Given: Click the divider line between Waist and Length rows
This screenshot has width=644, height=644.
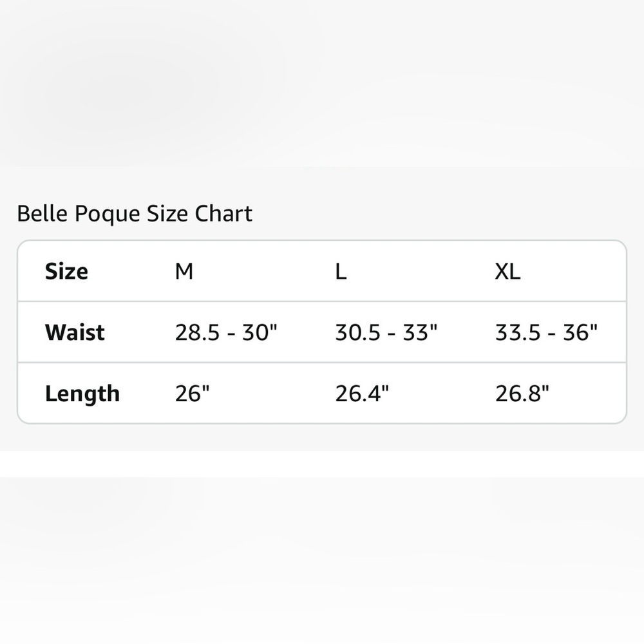Looking at the screenshot, I should (x=322, y=363).
